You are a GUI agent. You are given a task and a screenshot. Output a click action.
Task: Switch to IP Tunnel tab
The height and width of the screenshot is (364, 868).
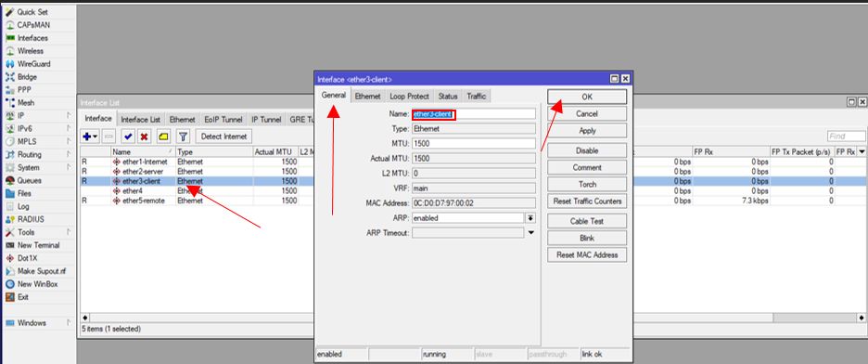(266, 119)
